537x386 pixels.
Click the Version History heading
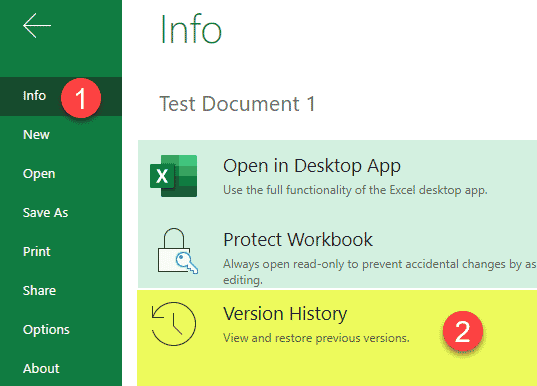(x=285, y=314)
